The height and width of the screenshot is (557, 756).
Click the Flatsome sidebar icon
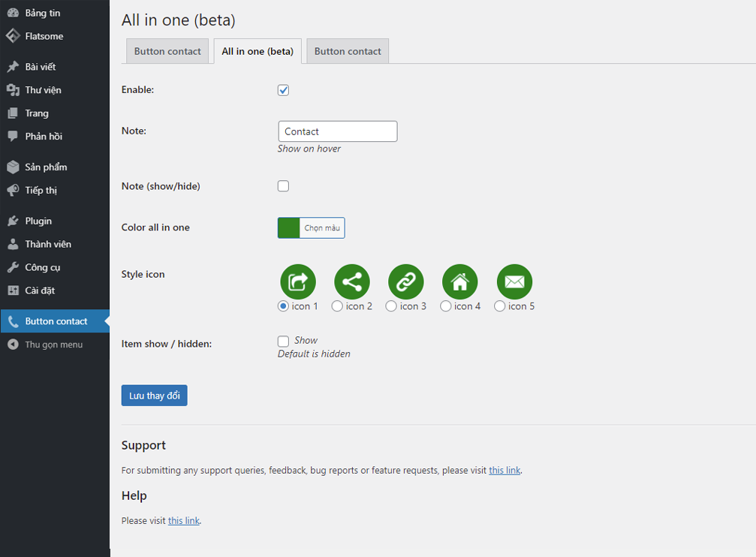tap(13, 36)
